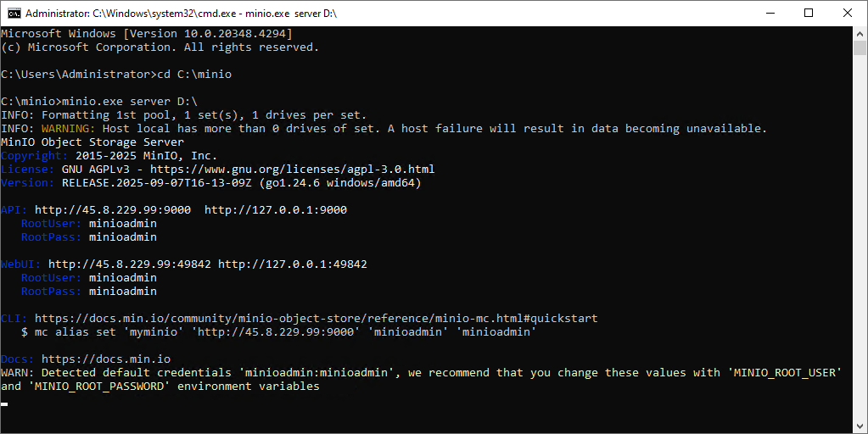Click the API URL 45.8.229.99:9000
Image resolution: width=868 pixels, height=434 pixels.
[113, 210]
